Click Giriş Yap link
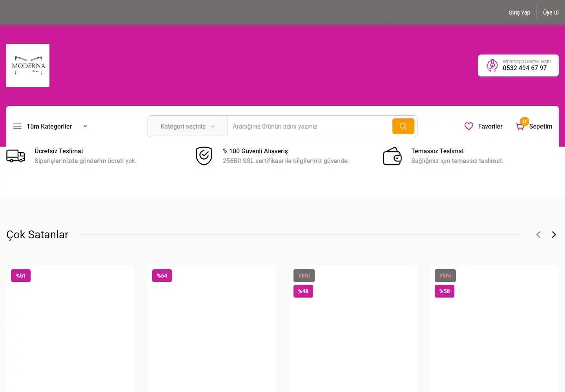 coord(519,13)
